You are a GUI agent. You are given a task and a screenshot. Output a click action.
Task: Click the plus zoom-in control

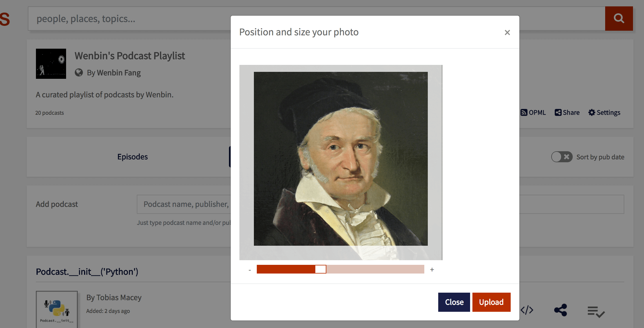(432, 269)
